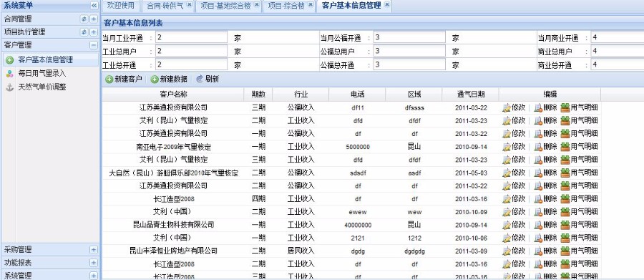Image resolution: width=644 pixels, height=280 pixels.
Task: Focus the 商业总用户 input field
Action: point(618,51)
